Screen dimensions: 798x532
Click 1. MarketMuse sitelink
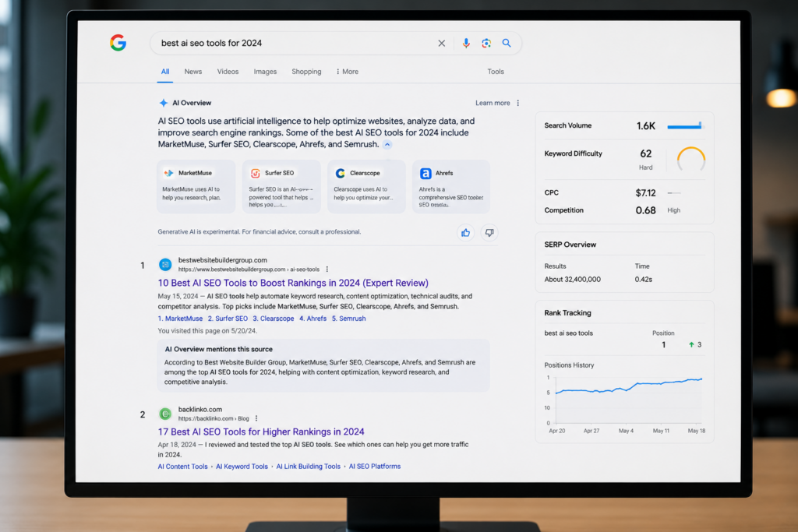tap(180, 319)
